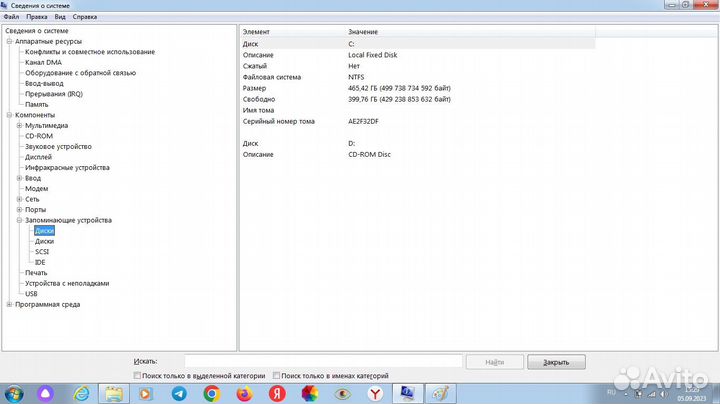Click the 'Закрыть' button
This screenshot has width=720, height=404.
(x=556, y=362)
